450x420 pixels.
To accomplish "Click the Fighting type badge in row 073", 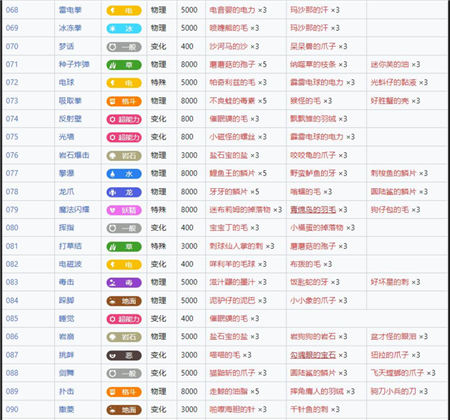I will 124,101.
